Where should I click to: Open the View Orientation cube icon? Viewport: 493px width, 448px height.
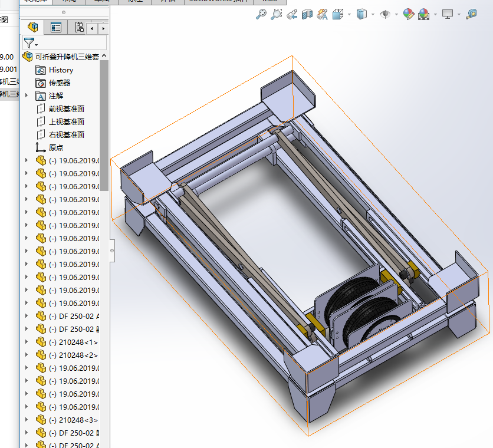tap(338, 14)
